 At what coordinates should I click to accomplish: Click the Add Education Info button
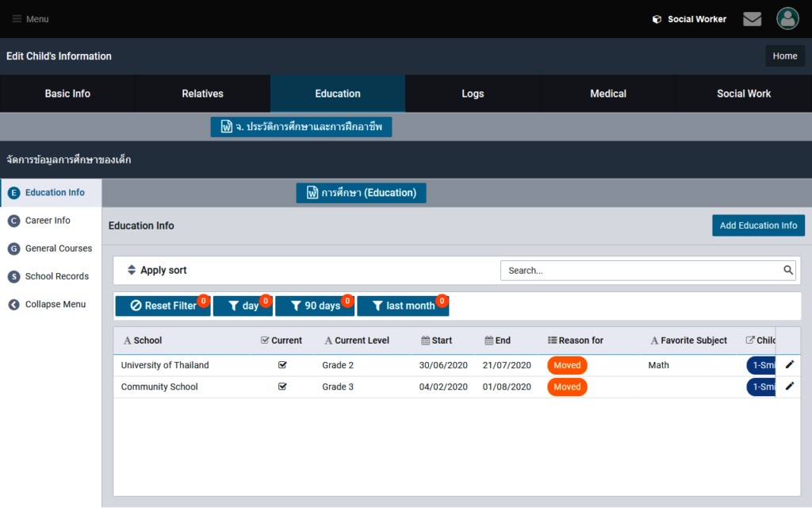tap(758, 225)
